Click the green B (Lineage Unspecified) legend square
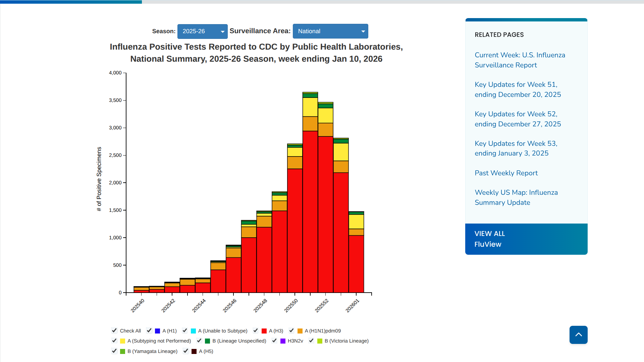The width and height of the screenshot is (644, 362). [207, 341]
